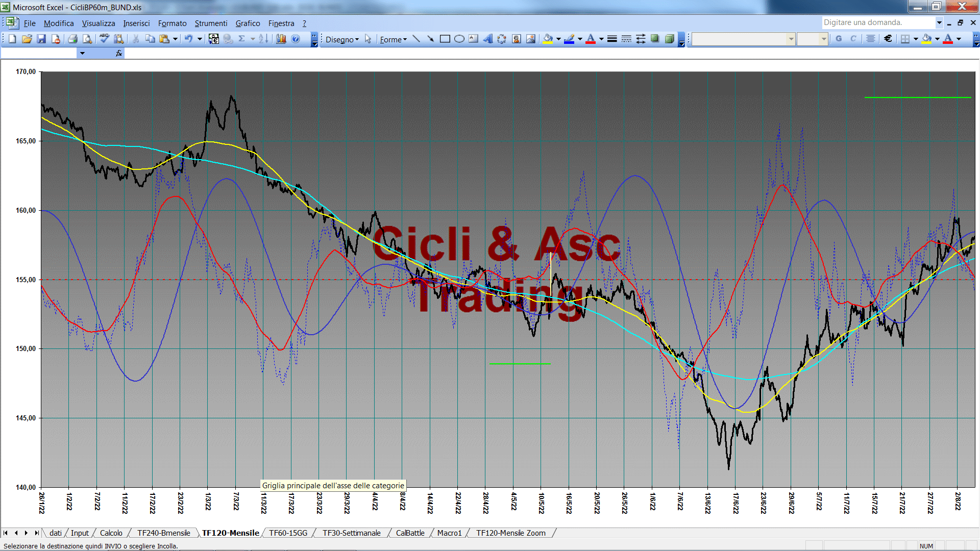980x551 pixels.
Task: Open the Visualizza menu
Action: pos(99,23)
